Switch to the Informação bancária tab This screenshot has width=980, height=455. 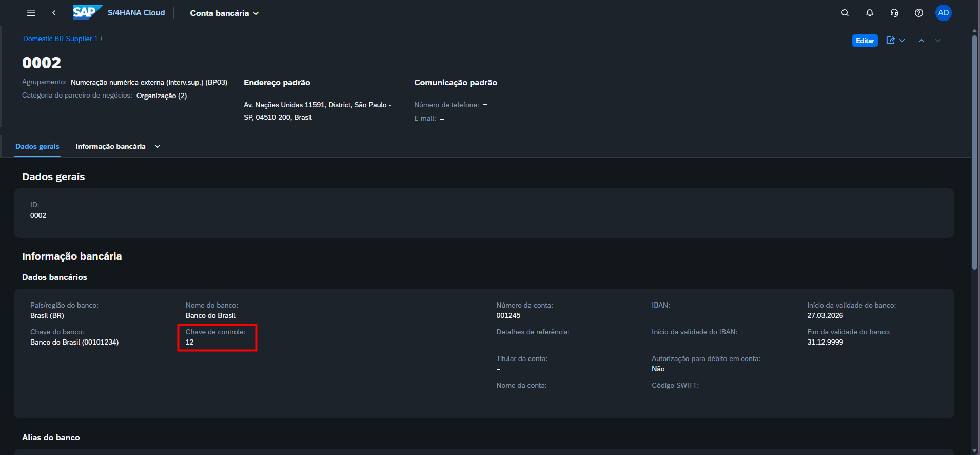pyautogui.click(x=110, y=146)
